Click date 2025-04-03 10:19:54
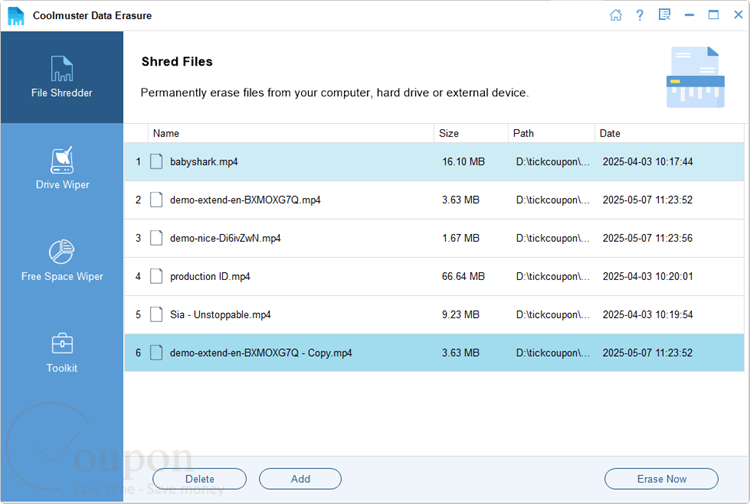Image resolution: width=750 pixels, height=504 pixels. click(648, 315)
